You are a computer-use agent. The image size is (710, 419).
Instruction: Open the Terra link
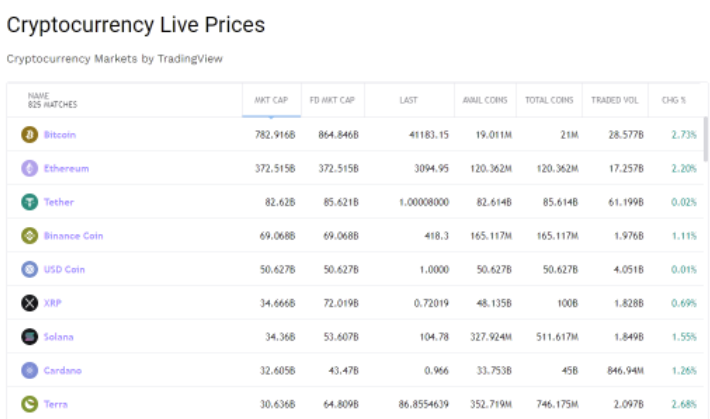(x=56, y=404)
